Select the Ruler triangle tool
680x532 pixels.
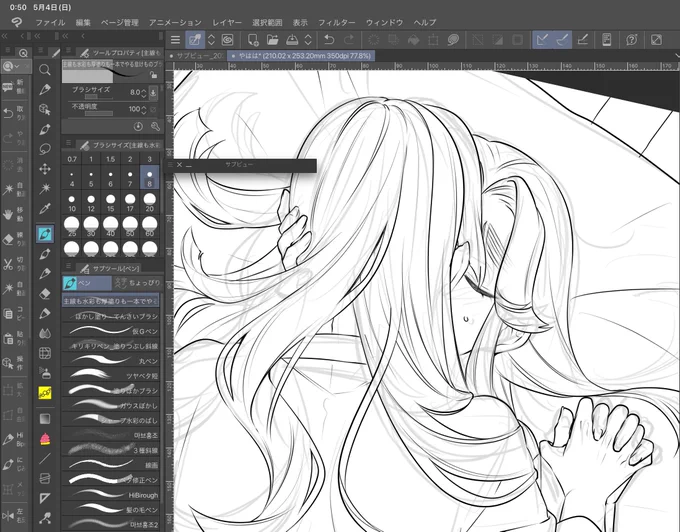45,498
